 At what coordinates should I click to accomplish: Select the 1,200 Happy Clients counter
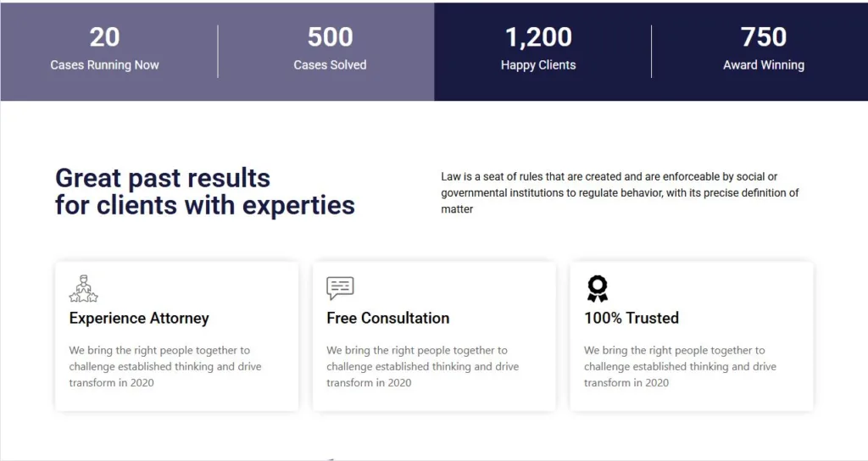pyautogui.click(x=538, y=49)
